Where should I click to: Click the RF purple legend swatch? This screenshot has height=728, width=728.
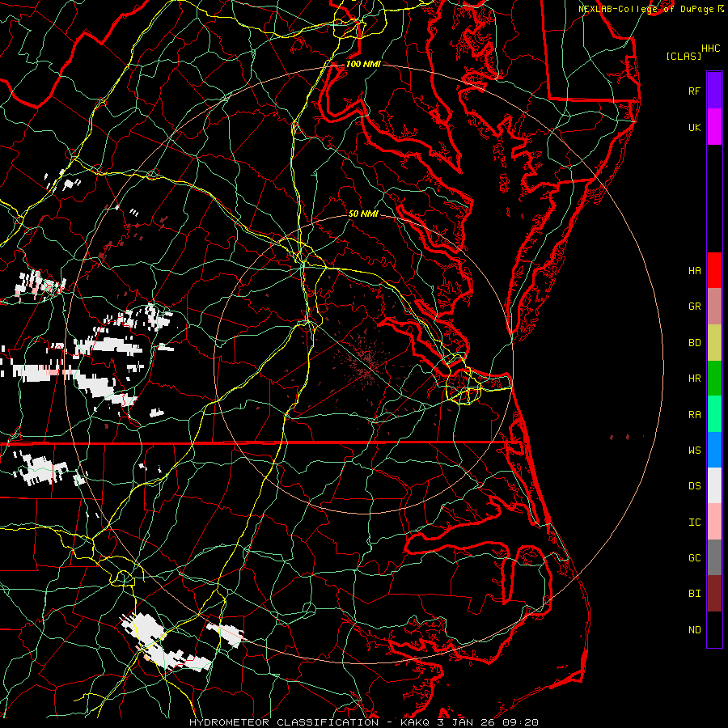pos(714,91)
